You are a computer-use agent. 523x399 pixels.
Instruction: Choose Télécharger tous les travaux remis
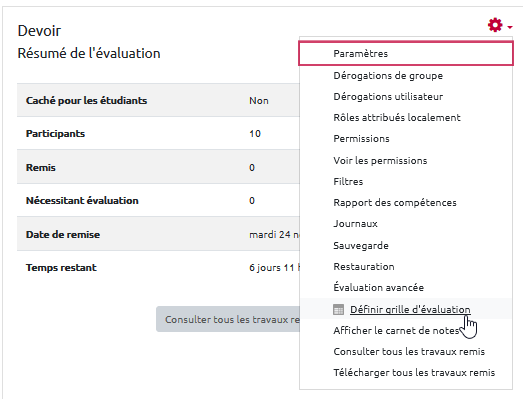click(414, 373)
